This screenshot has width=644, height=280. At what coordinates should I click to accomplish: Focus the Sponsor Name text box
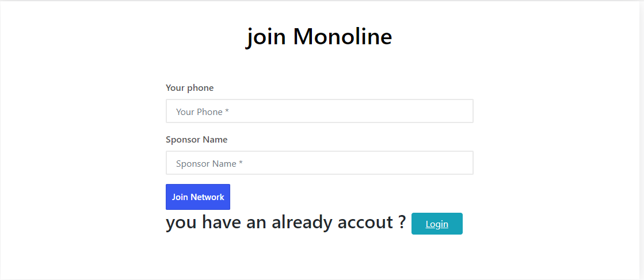(319, 163)
